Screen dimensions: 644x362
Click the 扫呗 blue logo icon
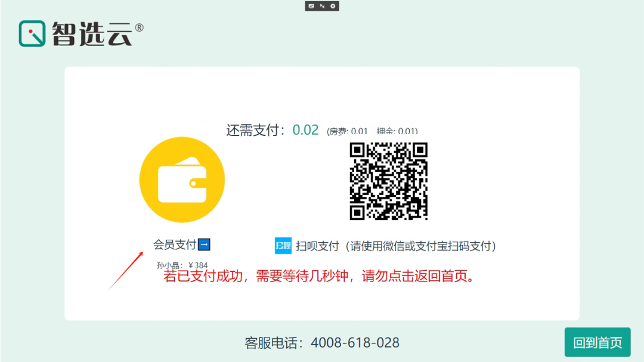(x=283, y=246)
